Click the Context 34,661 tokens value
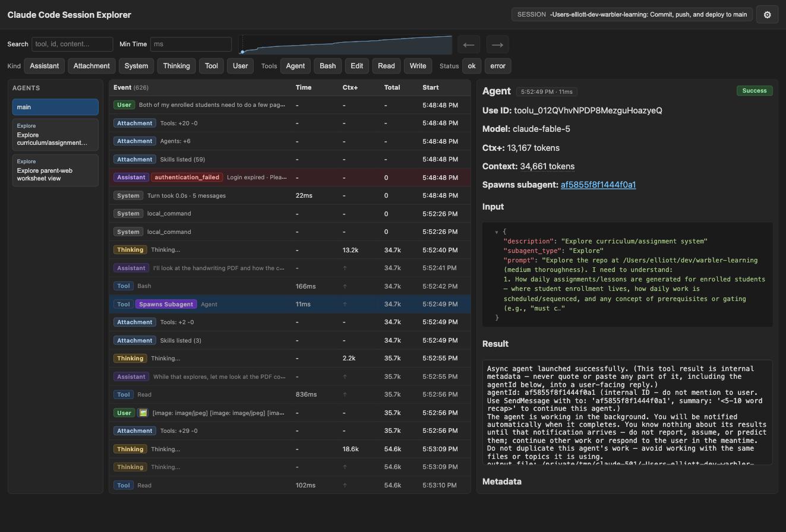Viewport: 786px width, 532px height. pyautogui.click(x=547, y=166)
